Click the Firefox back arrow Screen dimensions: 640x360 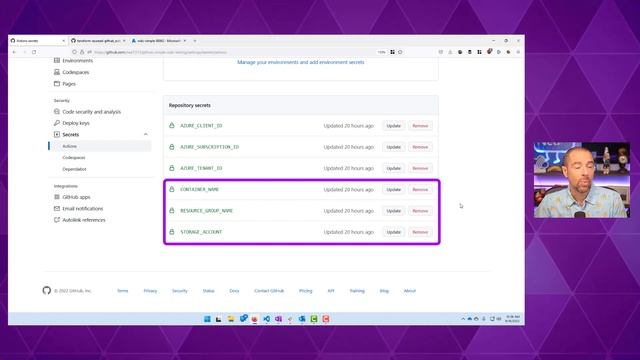(14, 52)
